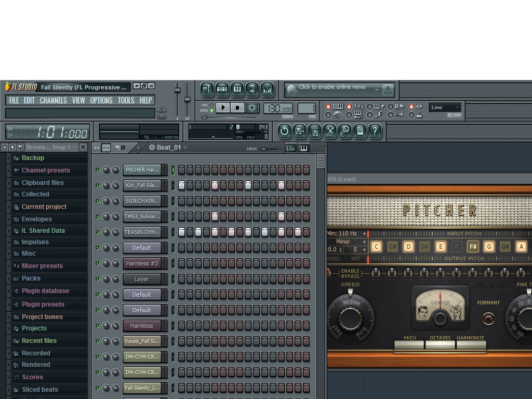This screenshot has height=399, width=532.
Task: Start one-click audio recording microphone icon
Action: click(x=345, y=131)
